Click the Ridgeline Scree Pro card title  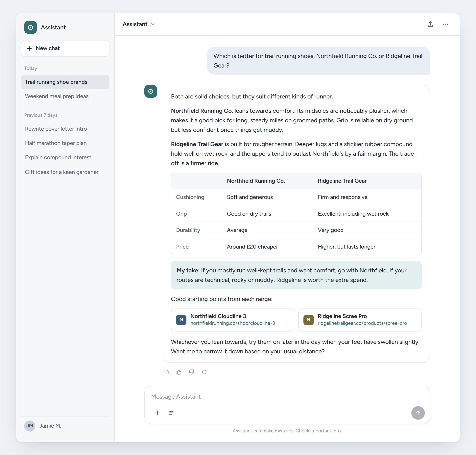(x=342, y=316)
